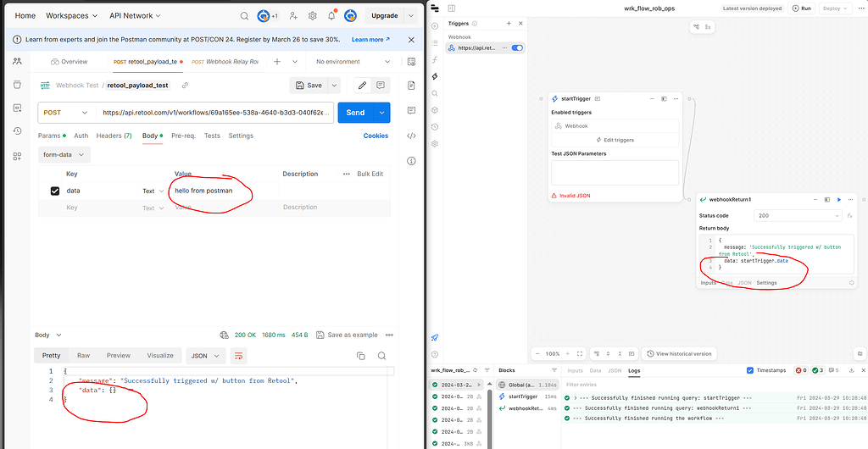
Task: Click the Postman search icon
Action: (x=244, y=15)
